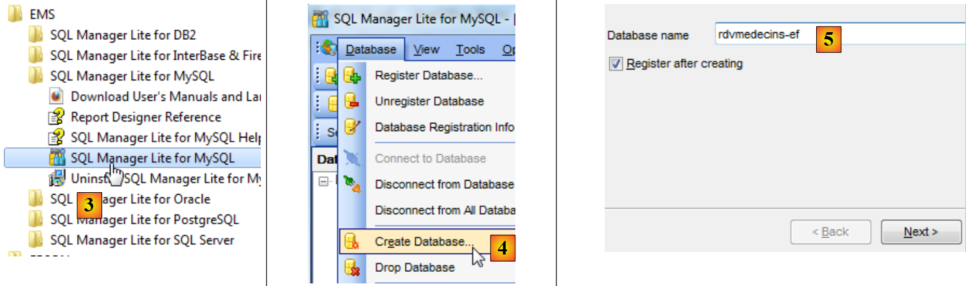Select Disconnect from All Databases menu entry
980x286 pixels.
click(x=445, y=210)
